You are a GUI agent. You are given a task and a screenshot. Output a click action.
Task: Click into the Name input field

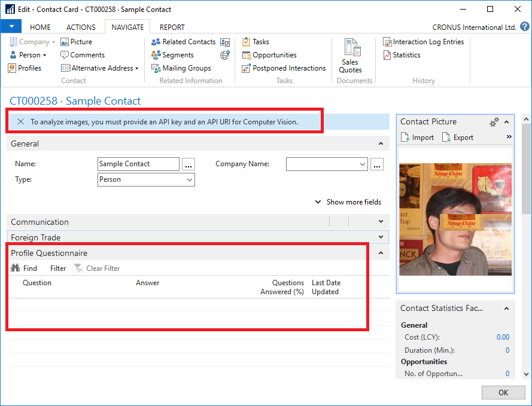click(x=138, y=164)
